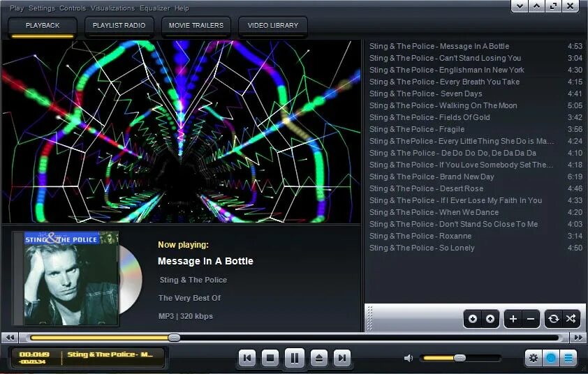
Task: Click the up-chevron window button at top right
Action: [x=536, y=6]
